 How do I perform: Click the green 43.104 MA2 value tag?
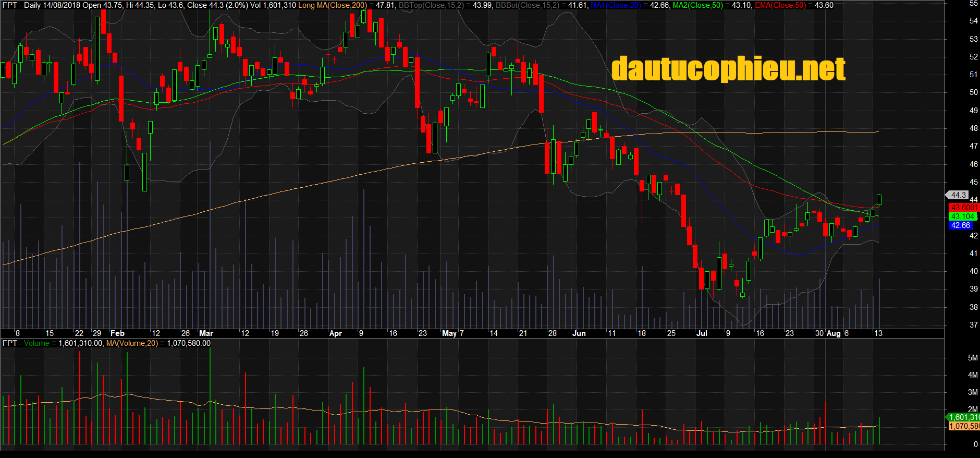962,216
